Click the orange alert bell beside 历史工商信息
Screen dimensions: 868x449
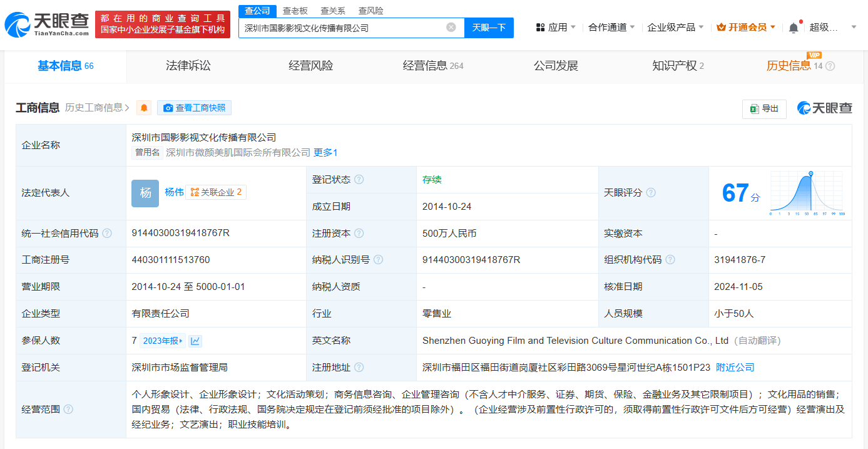tap(144, 108)
